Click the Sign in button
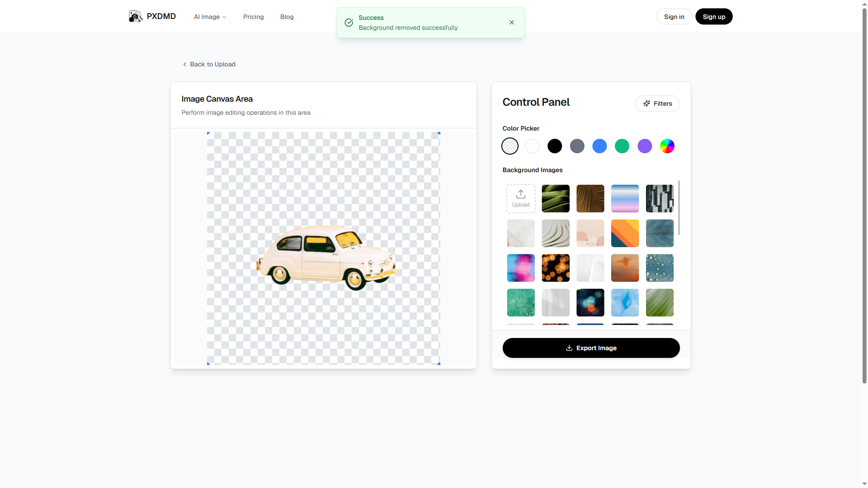The width and height of the screenshot is (868, 488). [674, 17]
